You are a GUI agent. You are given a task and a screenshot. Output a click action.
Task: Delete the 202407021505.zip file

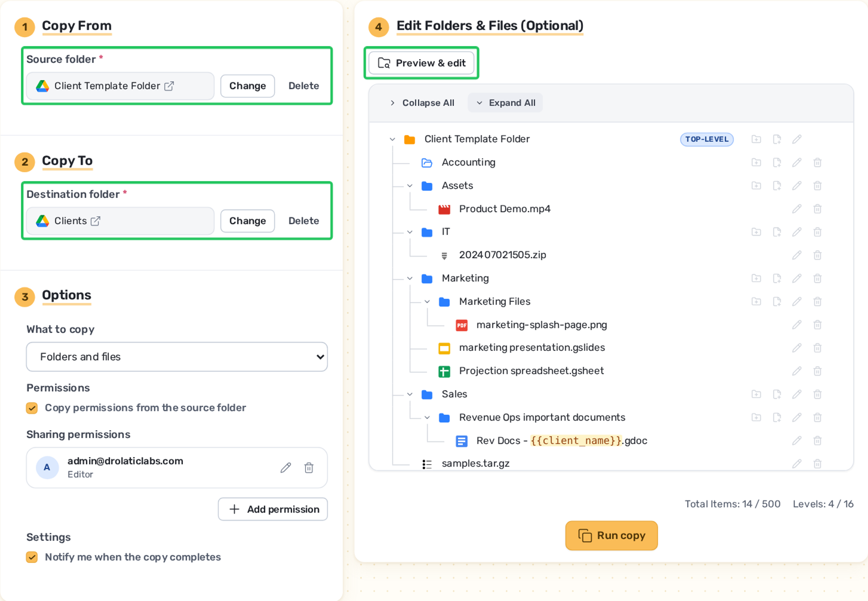click(818, 255)
